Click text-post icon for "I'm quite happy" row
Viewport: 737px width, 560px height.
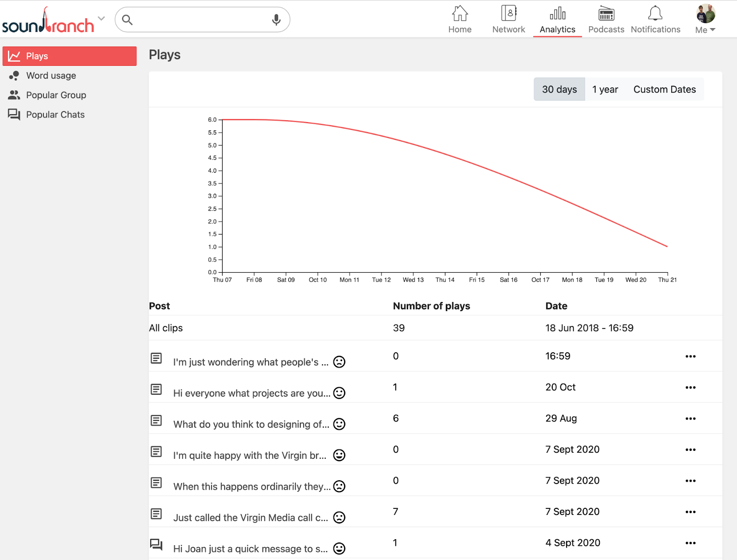coord(156,451)
